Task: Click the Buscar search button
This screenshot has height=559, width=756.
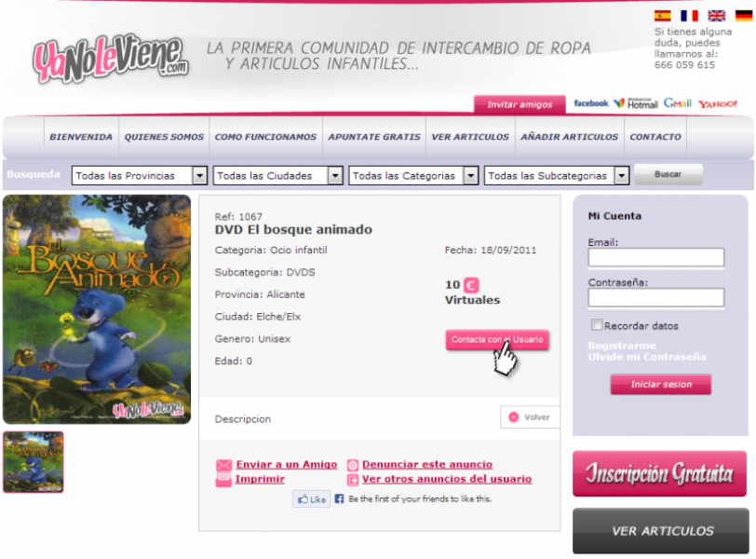Action: pos(668,174)
